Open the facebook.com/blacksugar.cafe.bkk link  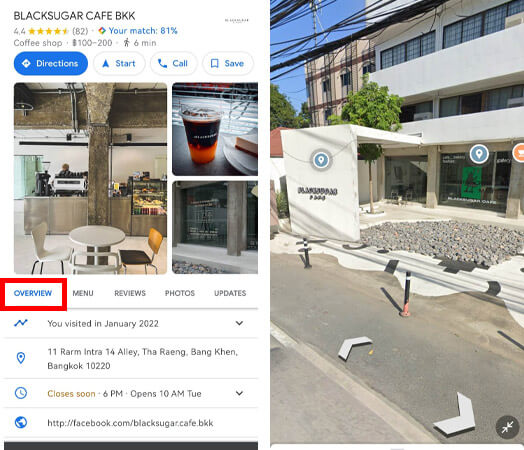coord(130,423)
